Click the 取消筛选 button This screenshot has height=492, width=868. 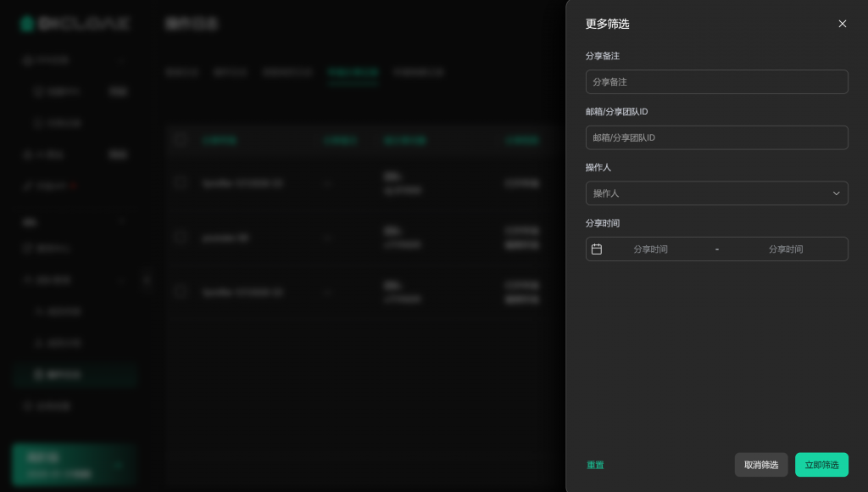coord(760,465)
